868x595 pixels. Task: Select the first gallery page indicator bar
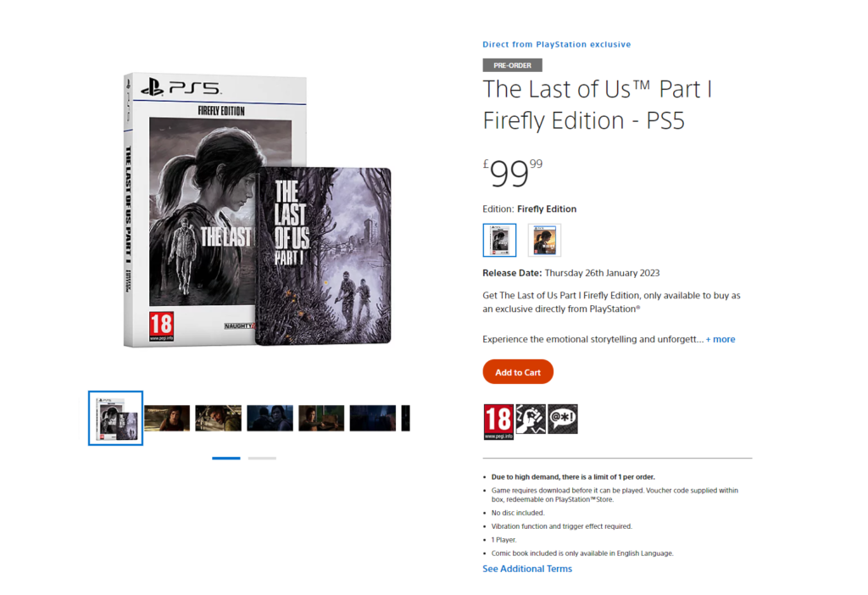[x=225, y=459]
